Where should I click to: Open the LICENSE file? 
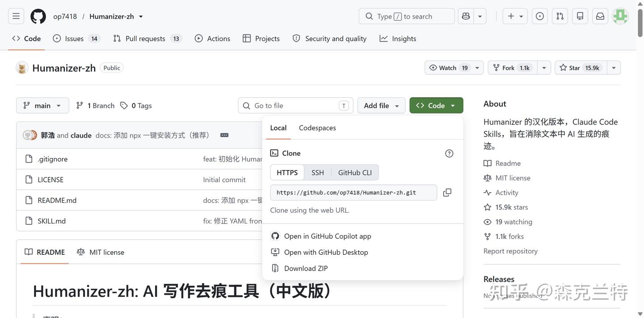tap(51, 180)
